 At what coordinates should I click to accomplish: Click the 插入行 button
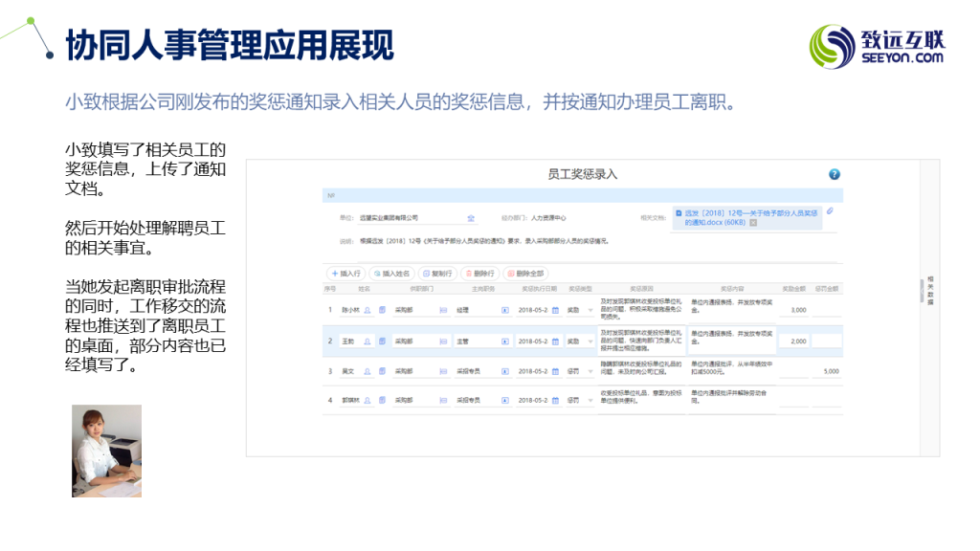(345, 273)
